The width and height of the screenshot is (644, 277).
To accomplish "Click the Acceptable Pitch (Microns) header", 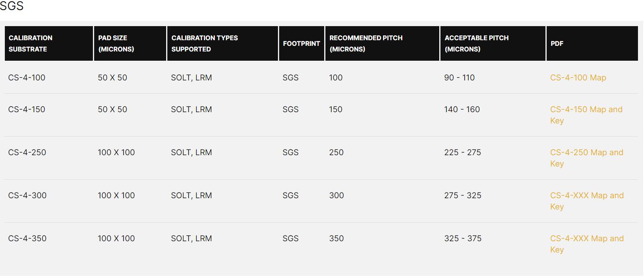I will (476, 43).
